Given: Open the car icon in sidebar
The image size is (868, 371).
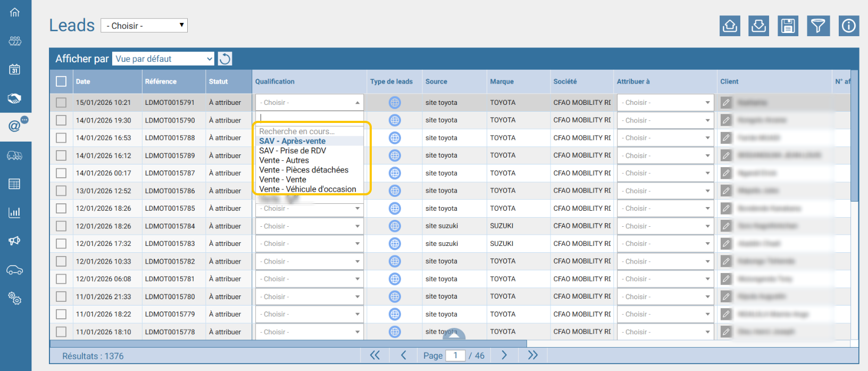Looking at the screenshot, I should coord(15,270).
